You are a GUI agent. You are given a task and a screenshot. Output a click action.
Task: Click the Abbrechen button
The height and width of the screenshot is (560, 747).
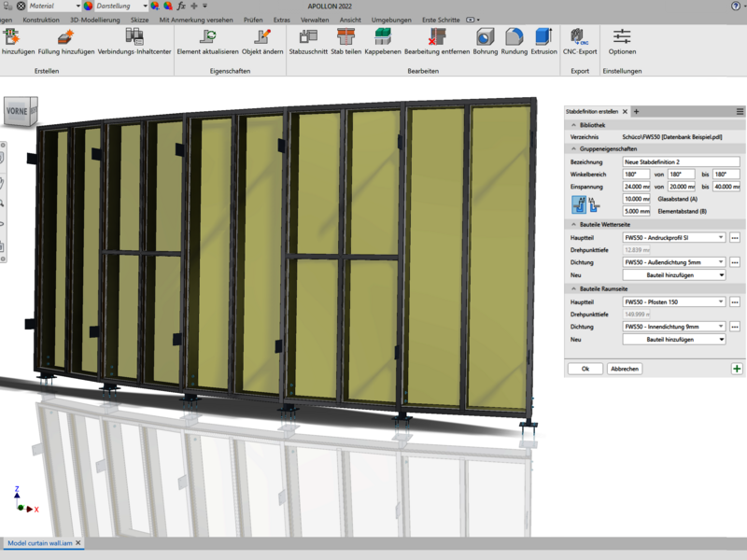[624, 369]
